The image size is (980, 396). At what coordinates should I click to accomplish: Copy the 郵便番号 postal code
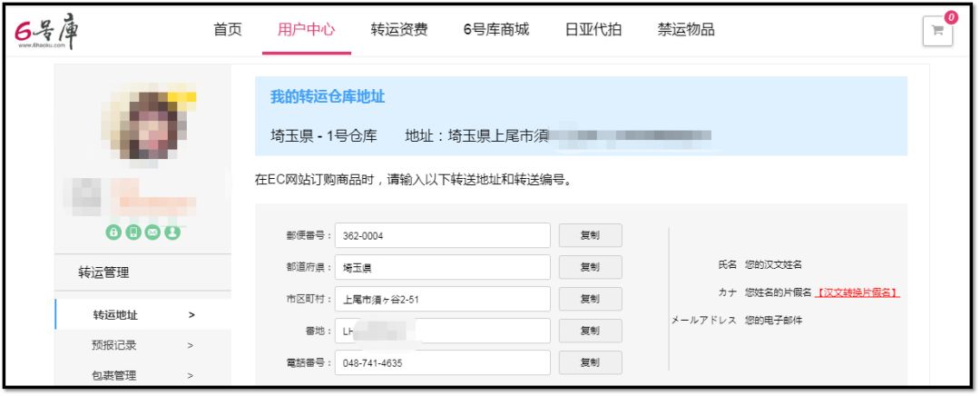coord(590,235)
